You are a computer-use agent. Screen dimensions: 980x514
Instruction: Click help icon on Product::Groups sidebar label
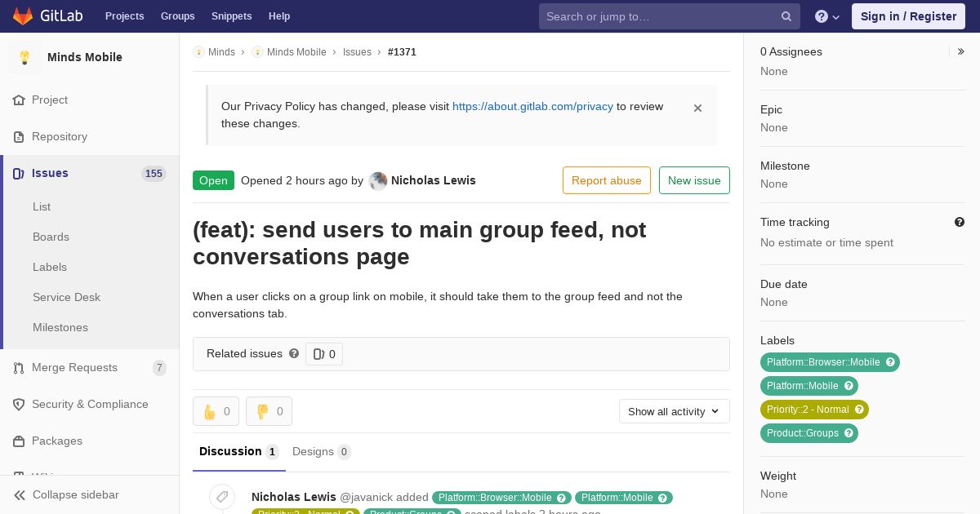point(849,433)
